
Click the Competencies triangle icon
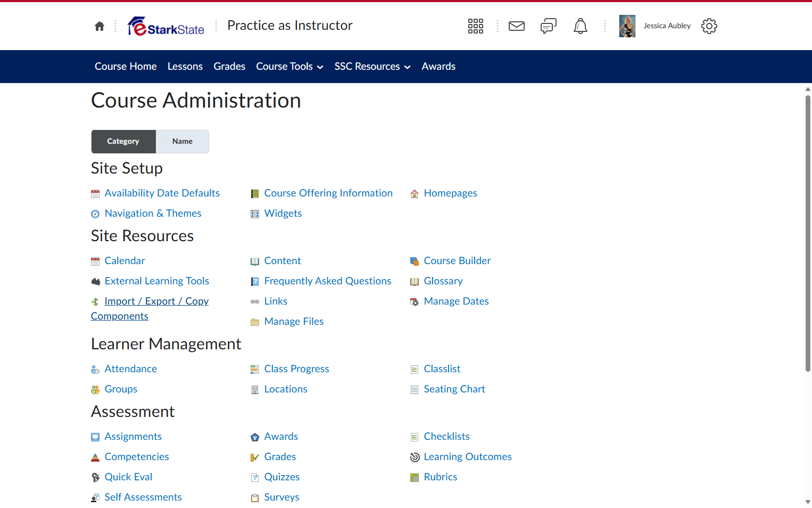point(95,457)
